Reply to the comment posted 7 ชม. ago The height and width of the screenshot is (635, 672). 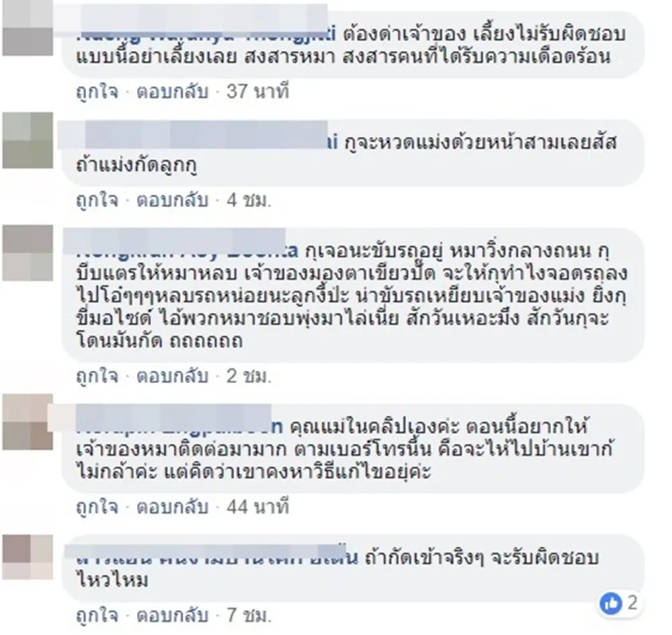172,616
